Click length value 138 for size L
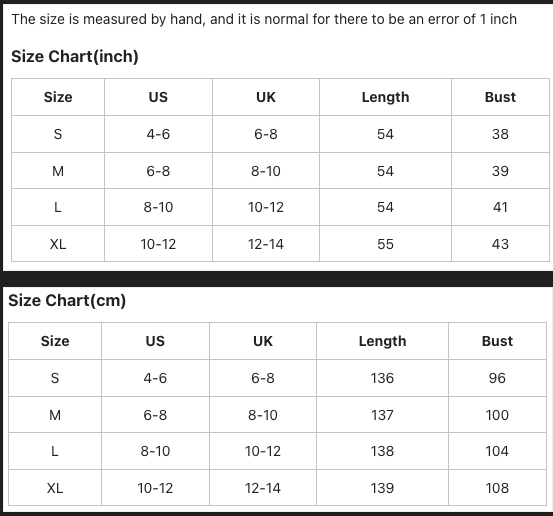Screen dimensions: 553x516 pos(382,451)
